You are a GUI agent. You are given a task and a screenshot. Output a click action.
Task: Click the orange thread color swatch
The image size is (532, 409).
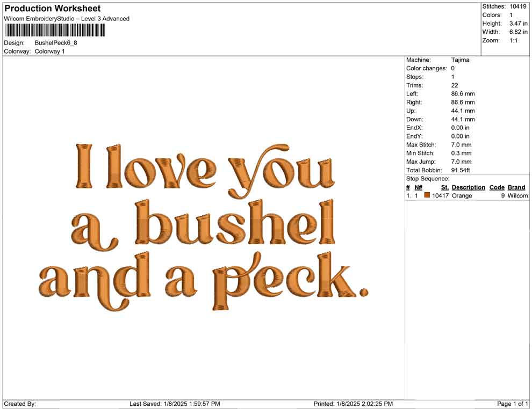coord(427,195)
